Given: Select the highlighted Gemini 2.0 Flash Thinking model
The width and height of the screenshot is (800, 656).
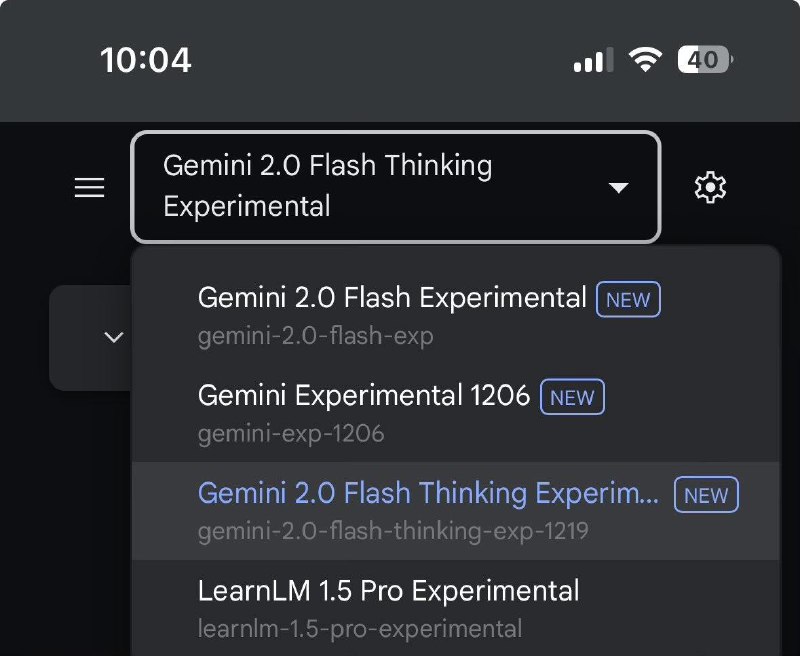Looking at the screenshot, I should [428, 493].
